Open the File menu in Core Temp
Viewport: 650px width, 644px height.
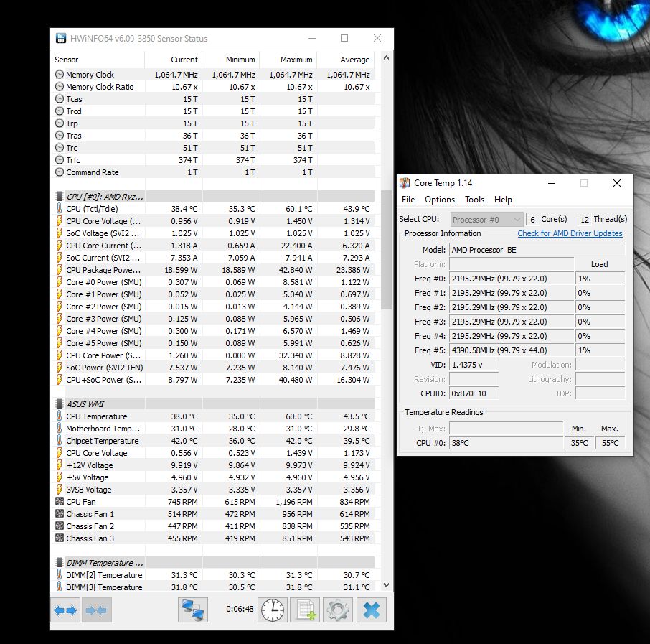[408, 199]
